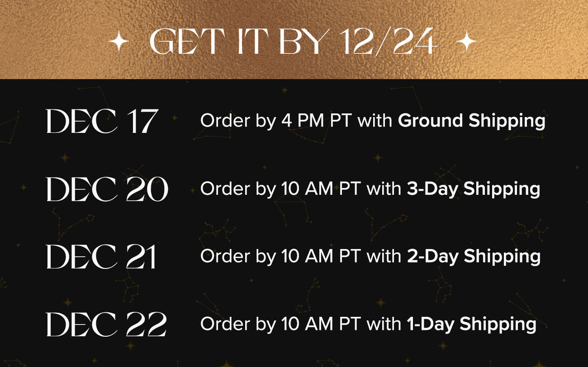
Task: Click 'Order by 10 AM PT' beside DEC 20
Action: coord(280,189)
